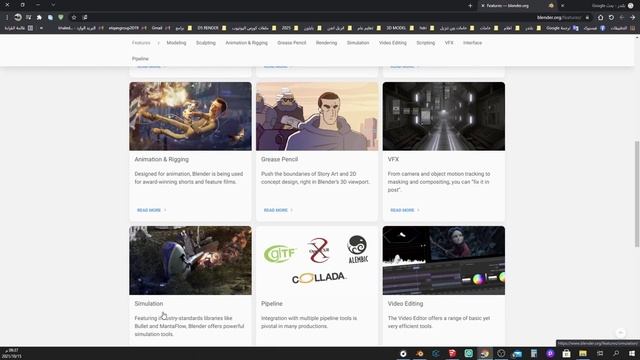Open Task View on the taskbar
Screen dimensions: 640x360
tap(600, 353)
